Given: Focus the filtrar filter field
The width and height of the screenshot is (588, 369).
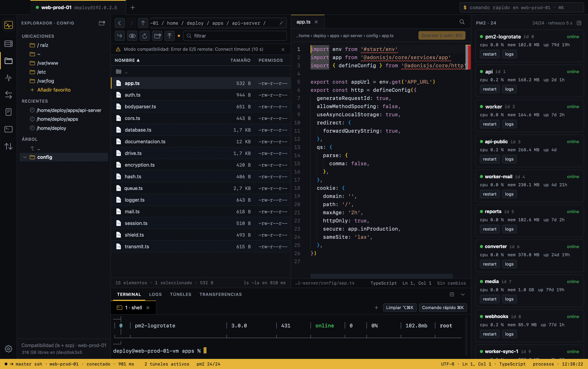Looking at the screenshot, I should tap(235, 36).
